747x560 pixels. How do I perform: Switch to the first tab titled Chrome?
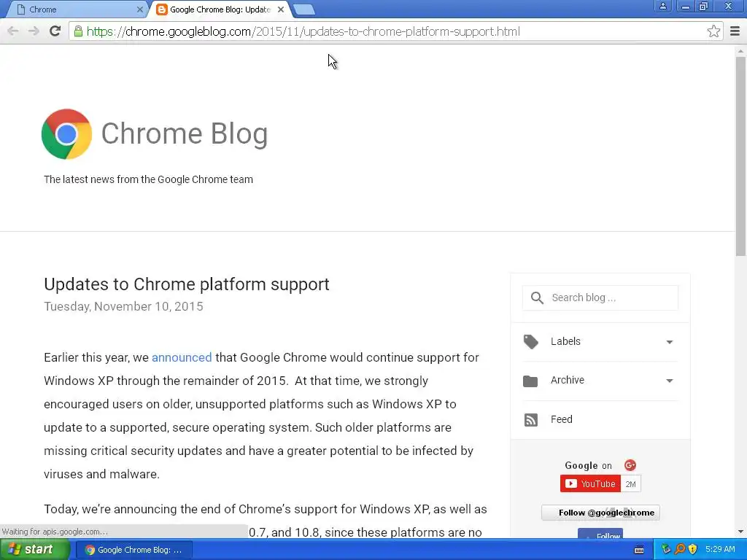point(79,9)
